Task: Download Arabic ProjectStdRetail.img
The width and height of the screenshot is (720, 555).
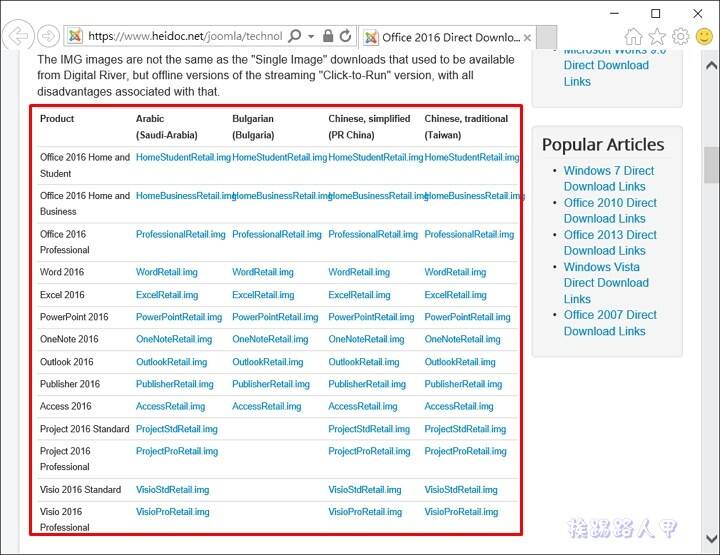Action: 177,429
